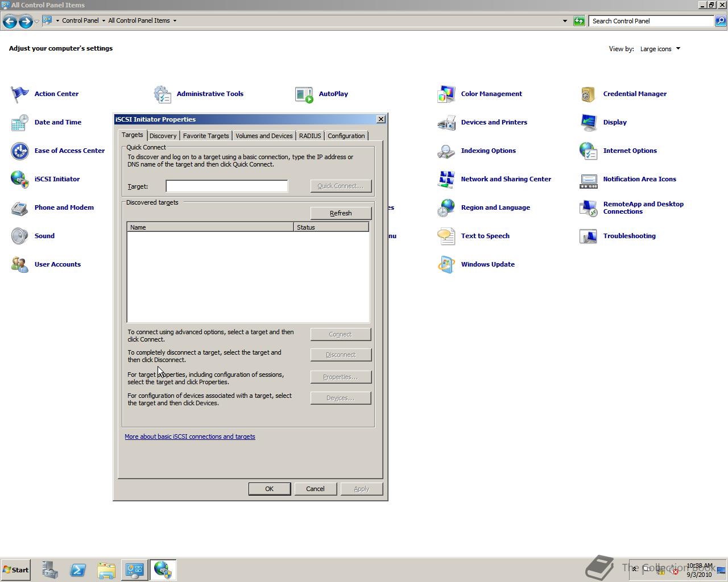Show hidden tray icons arrow
The width and height of the screenshot is (728, 582).
tap(635, 569)
